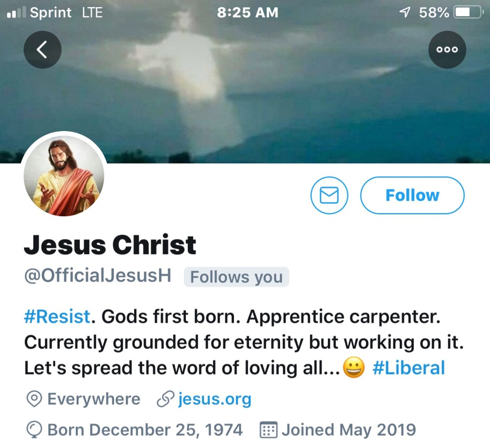Open the #Liberal hashtag
Screen dimensions: 490x448
(408, 369)
